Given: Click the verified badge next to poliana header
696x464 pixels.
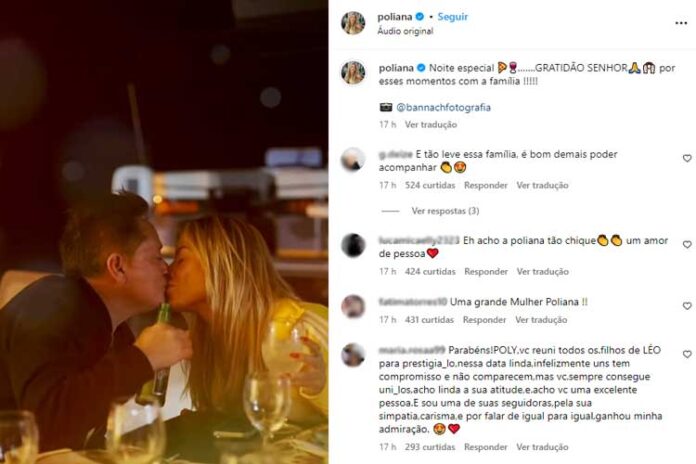Looking at the screenshot, I should pos(419,17).
